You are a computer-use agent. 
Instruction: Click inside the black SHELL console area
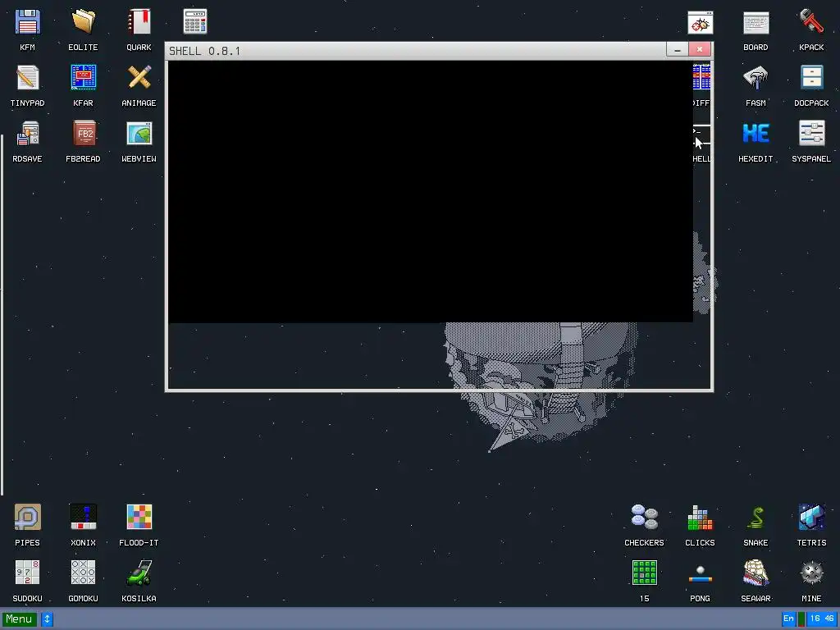(430, 192)
